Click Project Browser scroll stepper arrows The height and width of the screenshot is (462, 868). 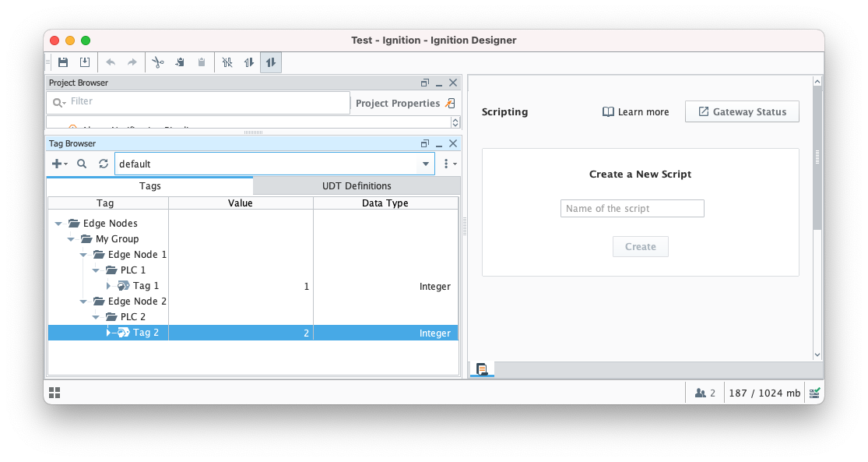455,122
